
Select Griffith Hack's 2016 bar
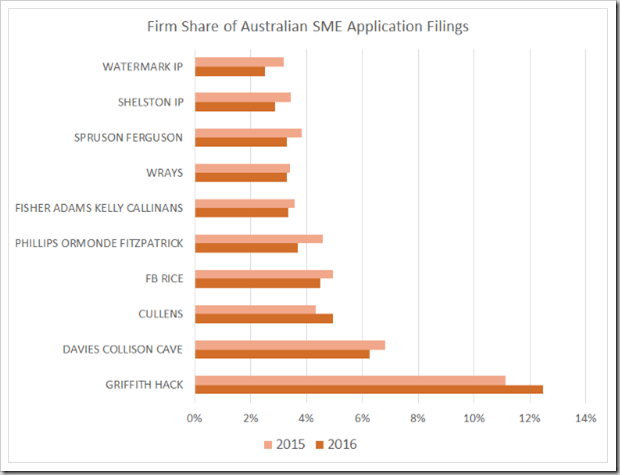[369, 389]
